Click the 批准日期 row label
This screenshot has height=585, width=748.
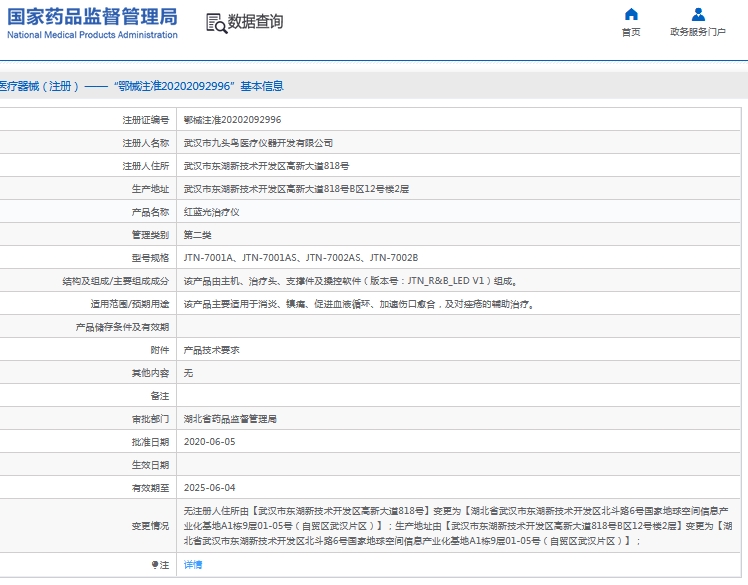tap(150, 442)
